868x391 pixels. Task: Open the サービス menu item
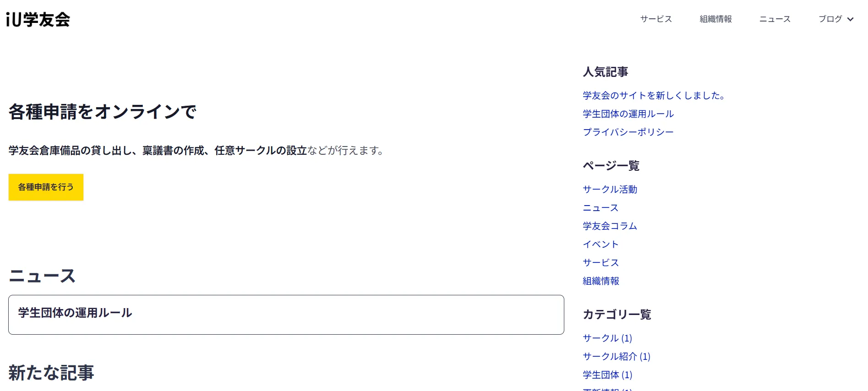(656, 19)
